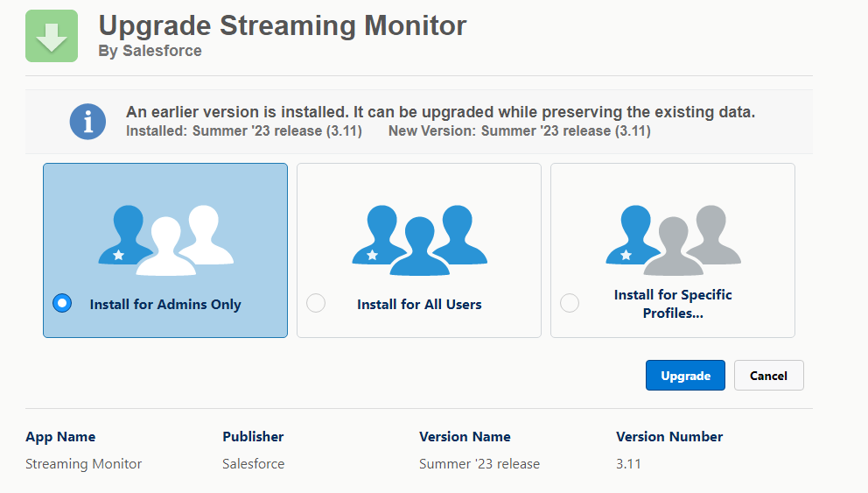Click the 'Upgrade Streaming Monitor' heading
Screen dimensions: 868x493
(x=283, y=25)
